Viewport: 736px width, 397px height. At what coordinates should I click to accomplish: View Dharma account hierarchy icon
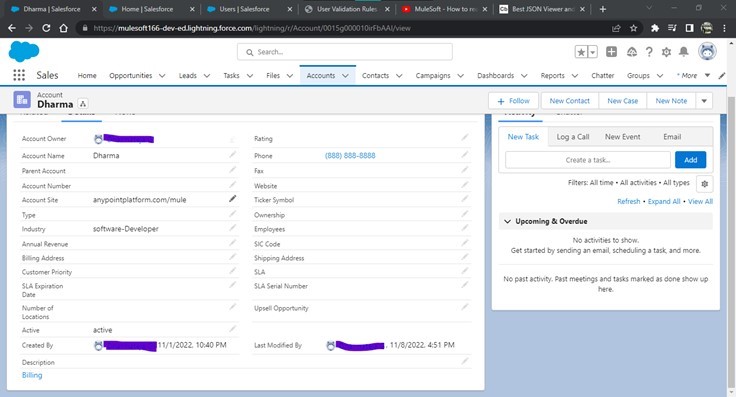83,104
